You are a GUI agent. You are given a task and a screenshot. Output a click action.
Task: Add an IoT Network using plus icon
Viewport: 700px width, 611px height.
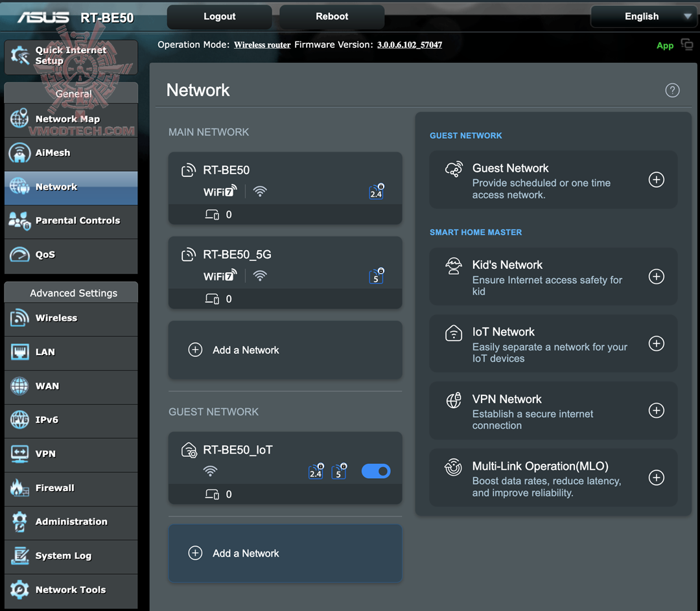click(x=656, y=343)
